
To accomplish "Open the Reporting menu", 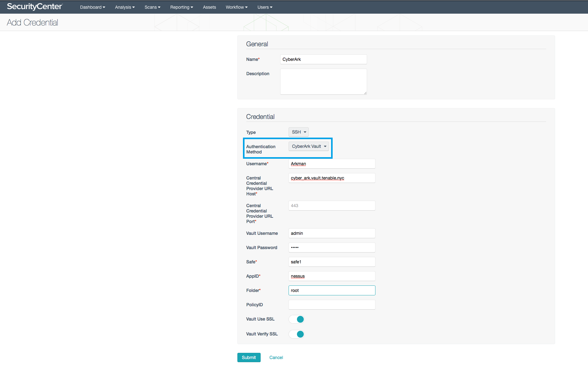I will point(182,7).
